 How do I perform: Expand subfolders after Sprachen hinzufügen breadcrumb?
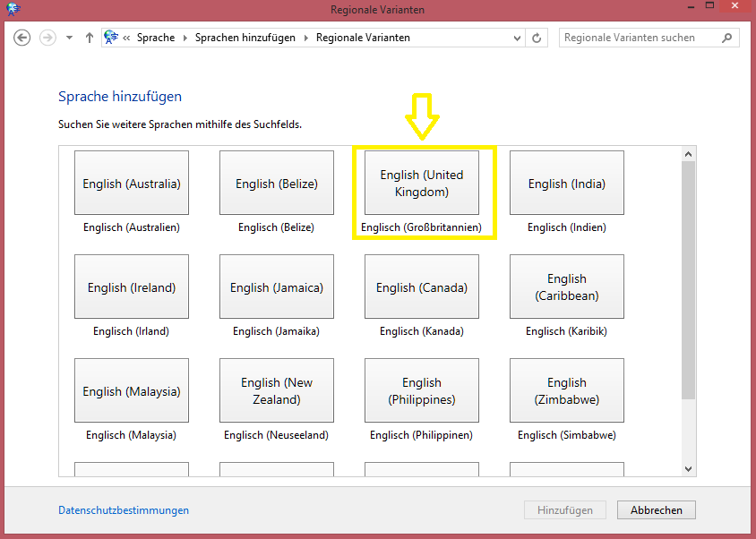pyautogui.click(x=305, y=38)
